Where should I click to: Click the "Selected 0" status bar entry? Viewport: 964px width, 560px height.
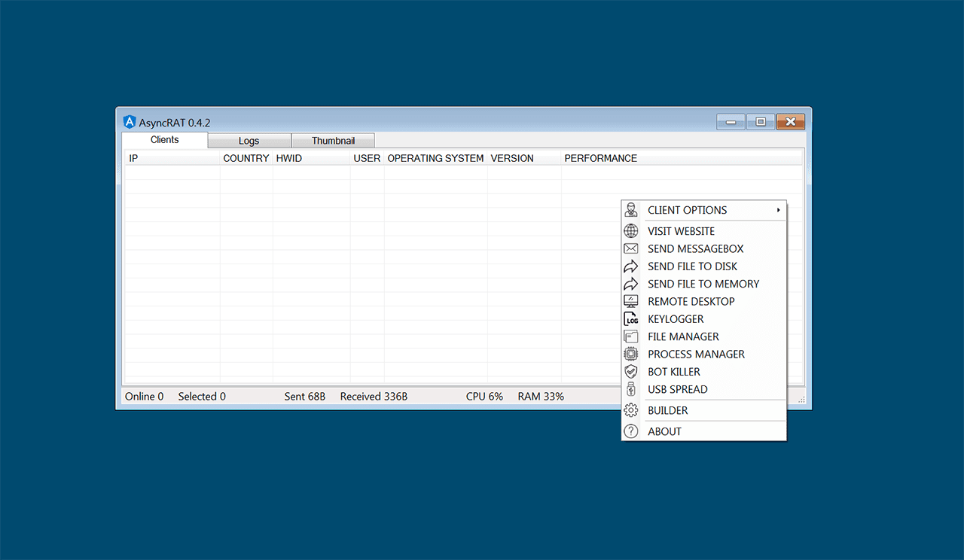click(x=202, y=397)
